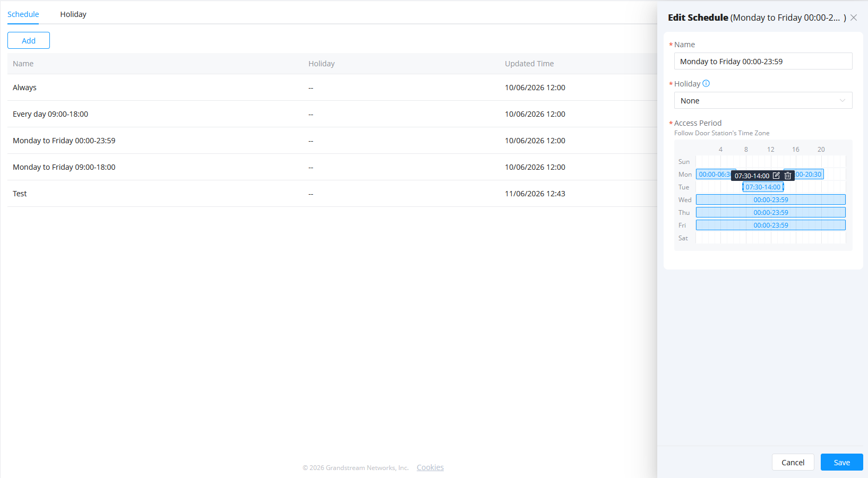
Task: Select the Schedule tab
Action: 23,14
